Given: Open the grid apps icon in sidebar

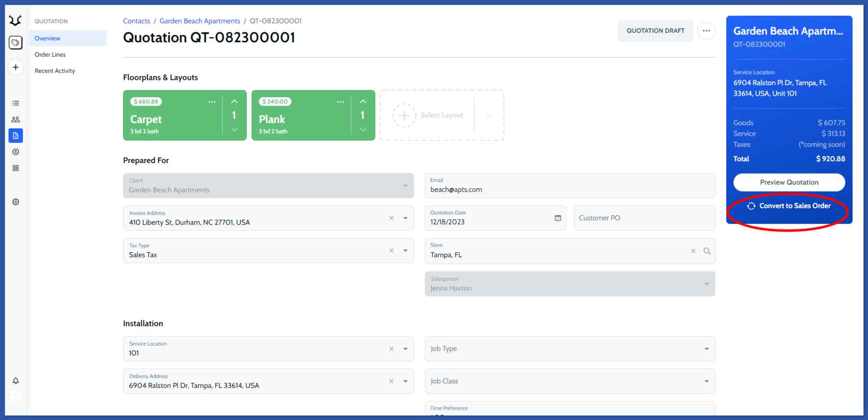Looking at the screenshot, I should (x=16, y=168).
